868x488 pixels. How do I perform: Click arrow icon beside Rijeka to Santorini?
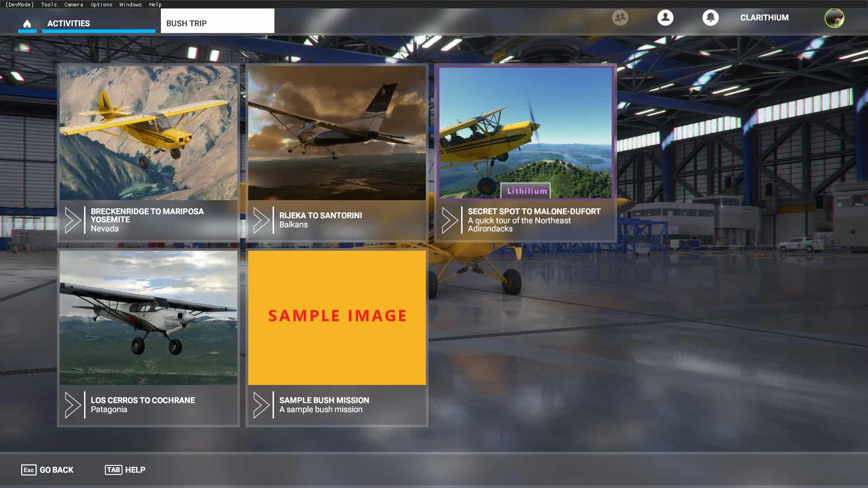click(x=261, y=220)
